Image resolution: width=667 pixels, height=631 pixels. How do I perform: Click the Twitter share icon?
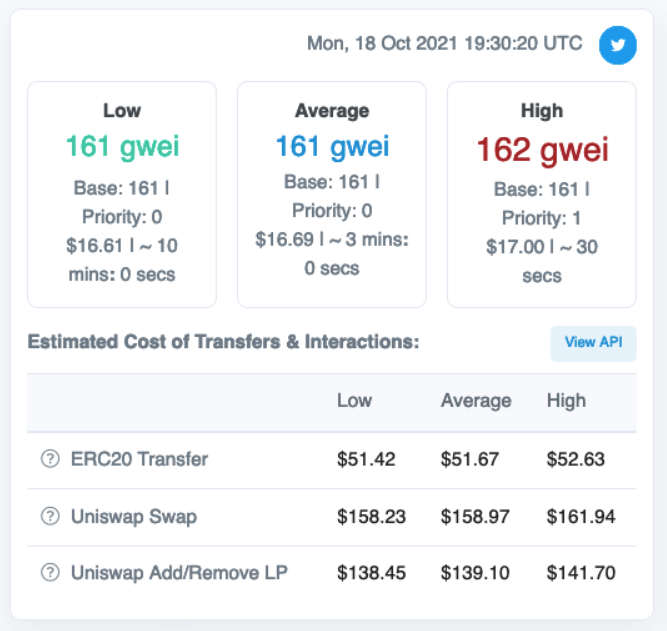point(617,45)
